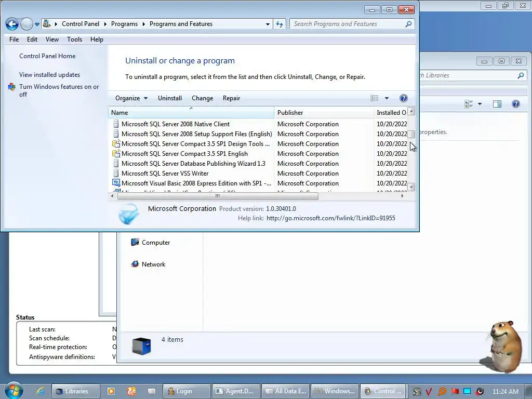The height and width of the screenshot is (399, 532).
Task: Open the View menu
Action: tap(52, 39)
